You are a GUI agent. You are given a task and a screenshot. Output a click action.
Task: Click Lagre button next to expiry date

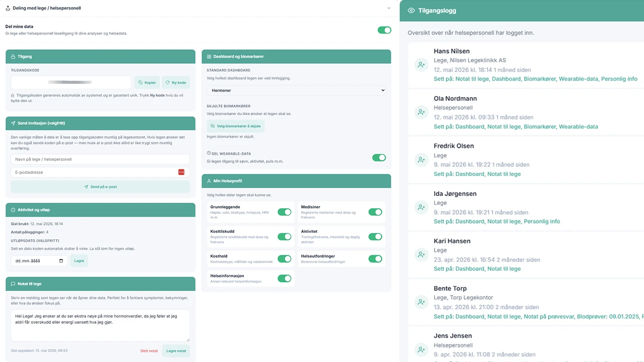point(78,261)
